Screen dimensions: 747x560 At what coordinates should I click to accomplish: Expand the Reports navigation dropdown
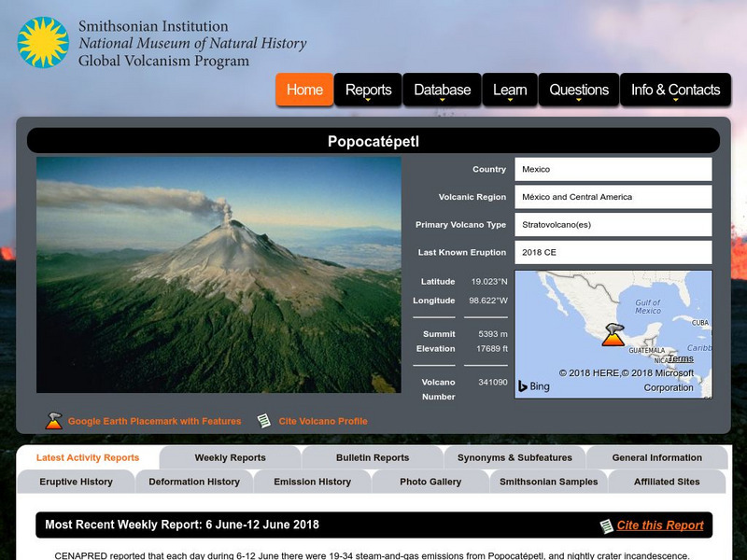coord(370,90)
